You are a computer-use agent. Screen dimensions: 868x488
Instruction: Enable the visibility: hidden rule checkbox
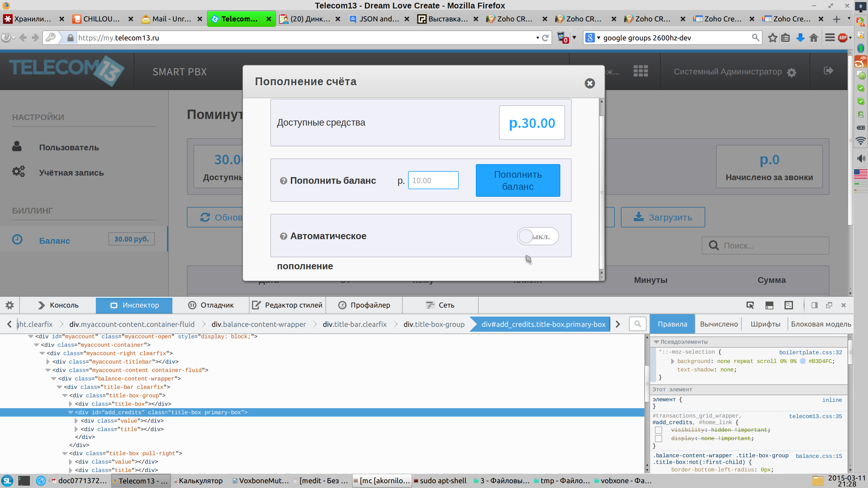pos(659,430)
